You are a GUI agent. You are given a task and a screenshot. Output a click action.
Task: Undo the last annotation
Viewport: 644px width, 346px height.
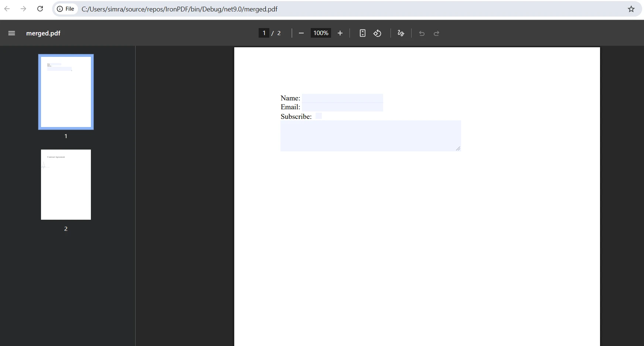tap(422, 33)
